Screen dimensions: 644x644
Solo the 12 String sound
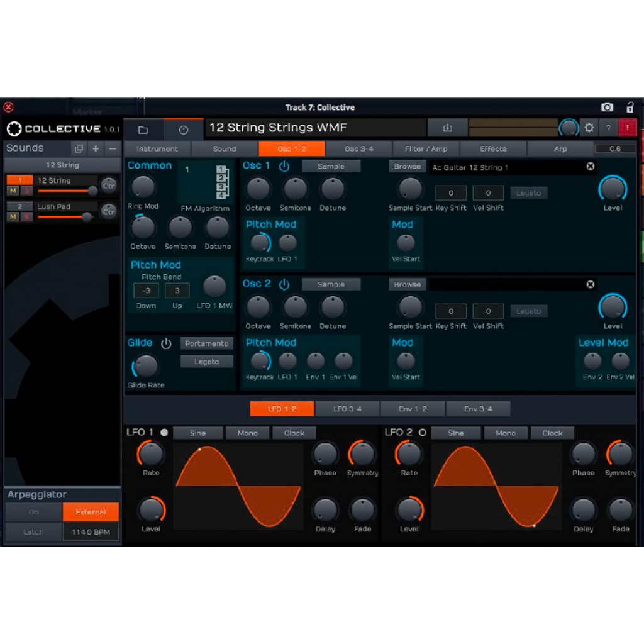pyautogui.click(x=26, y=191)
